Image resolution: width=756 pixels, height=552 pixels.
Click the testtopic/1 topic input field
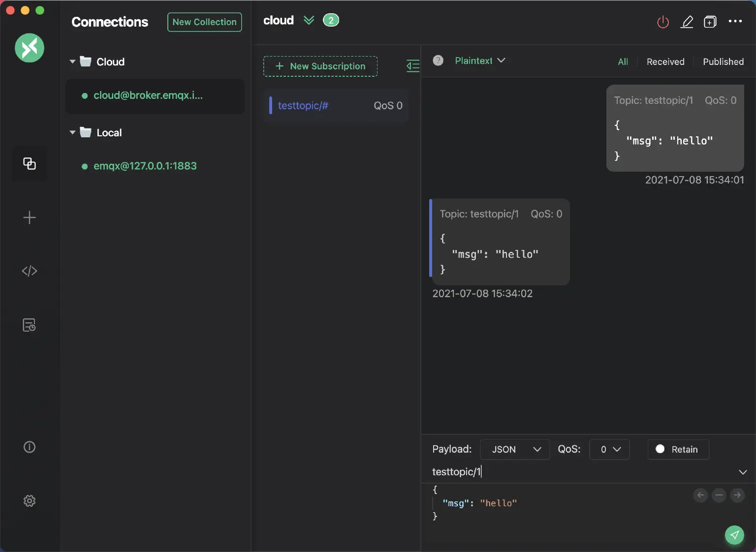541,471
